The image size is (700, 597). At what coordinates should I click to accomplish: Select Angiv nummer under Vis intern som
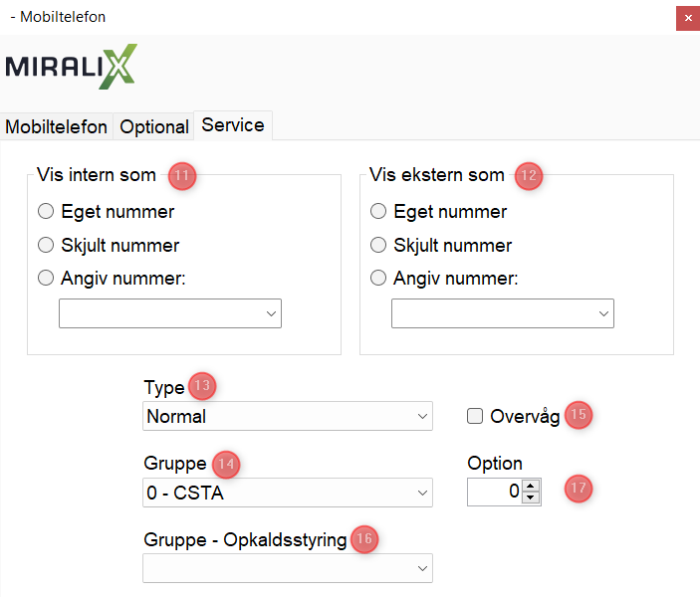click(x=46, y=279)
